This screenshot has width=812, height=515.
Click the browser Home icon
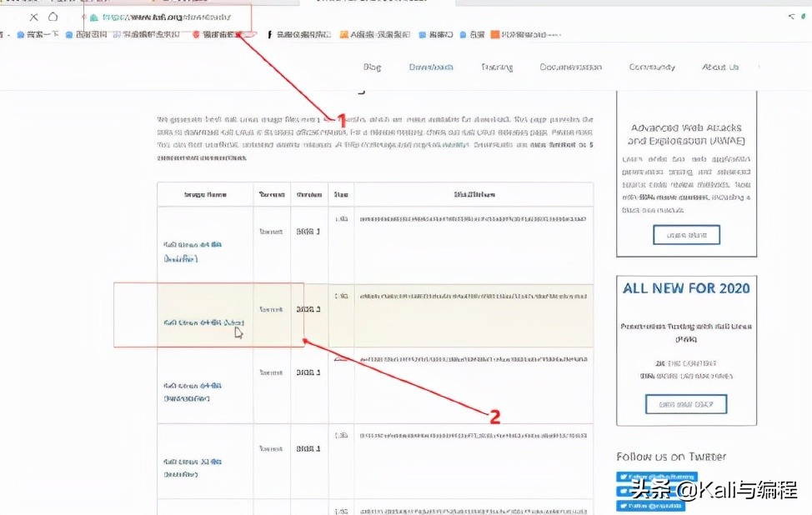click(x=52, y=16)
